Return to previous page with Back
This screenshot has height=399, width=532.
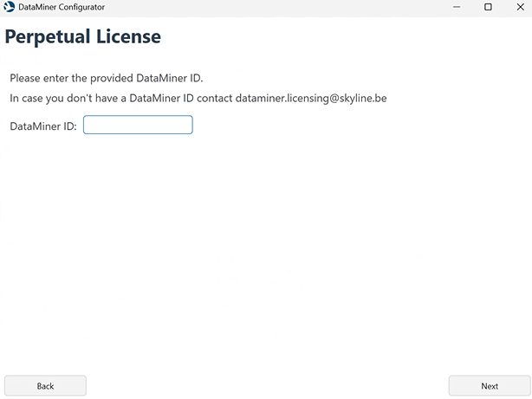coord(45,386)
